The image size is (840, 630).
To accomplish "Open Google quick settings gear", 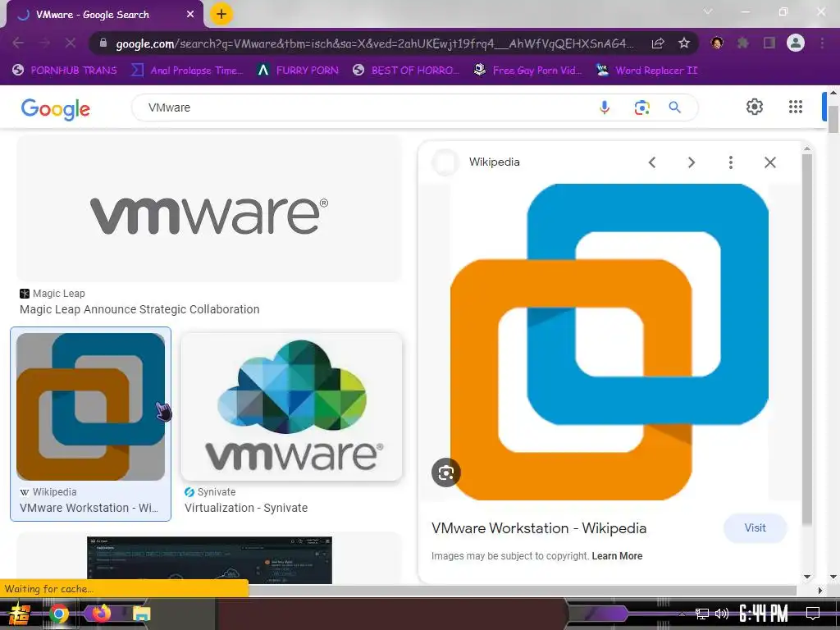I will (755, 107).
